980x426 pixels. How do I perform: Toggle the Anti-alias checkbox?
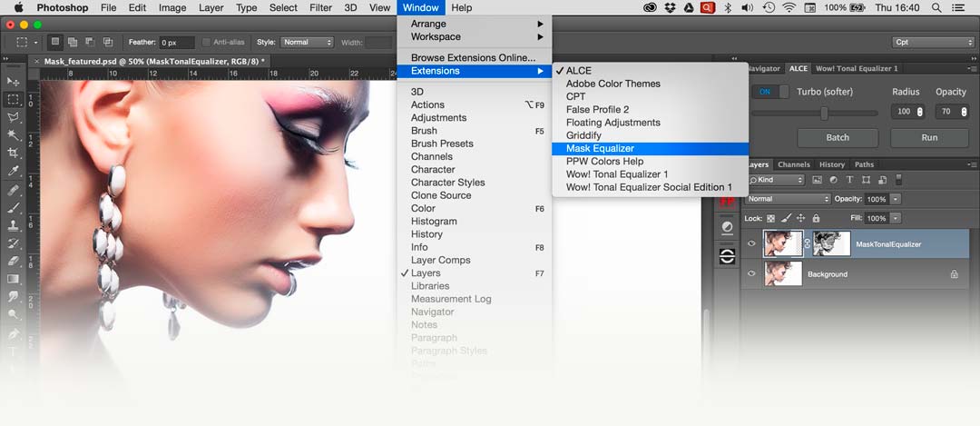click(206, 42)
